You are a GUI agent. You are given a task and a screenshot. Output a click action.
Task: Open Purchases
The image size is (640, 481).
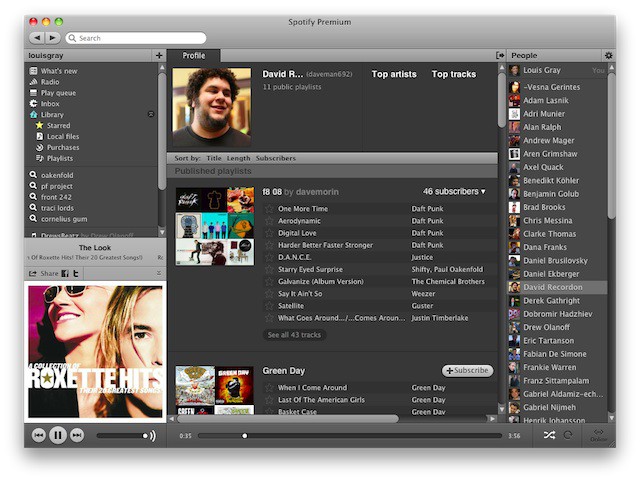(63, 147)
